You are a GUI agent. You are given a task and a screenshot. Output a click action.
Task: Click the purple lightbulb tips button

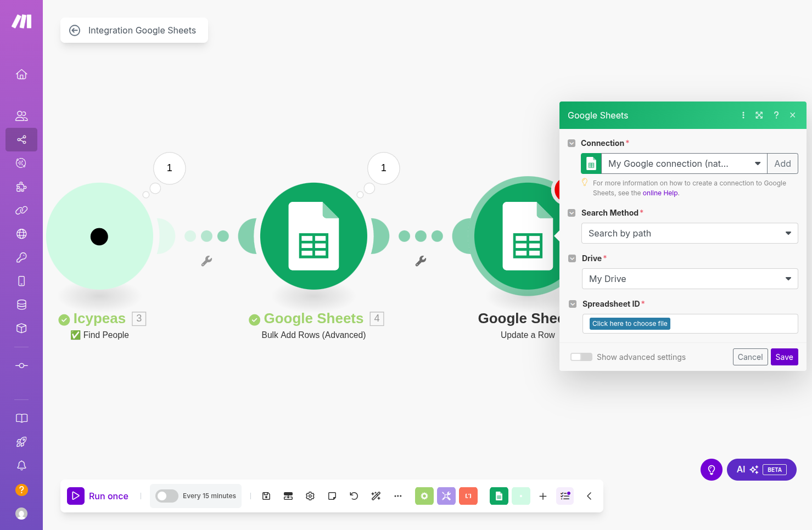(712, 470)
